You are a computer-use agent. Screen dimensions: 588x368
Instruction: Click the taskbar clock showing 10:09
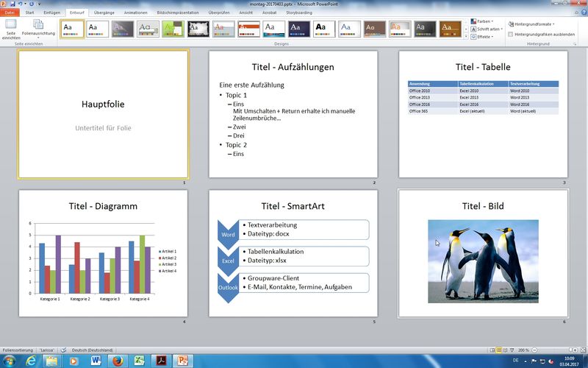click(569, 361)
